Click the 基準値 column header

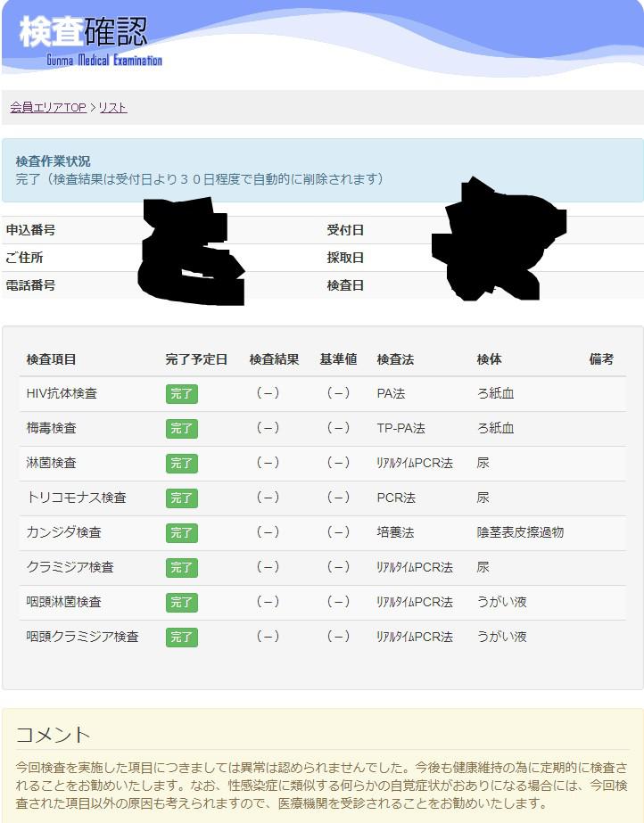(338, 359)
